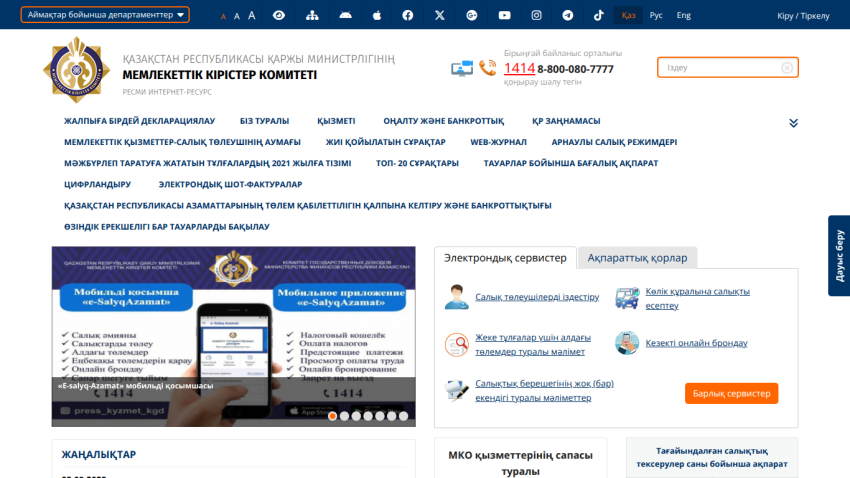Select the Ақпараттық қорлар tab
The width and height of the screenshot is (850, 478).
pos(638,258)
